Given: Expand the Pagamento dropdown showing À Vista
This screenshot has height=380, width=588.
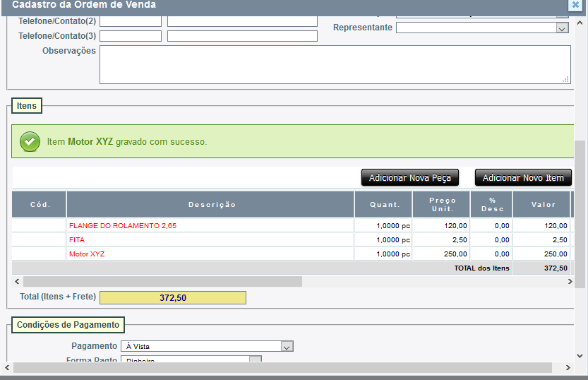Looking at the screenshot, I should click(x=287, y=347).
